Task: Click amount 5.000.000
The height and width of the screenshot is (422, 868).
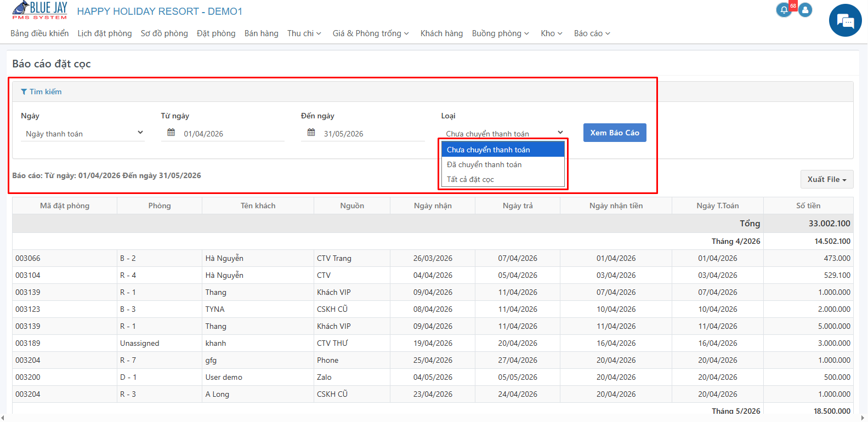Action: coord(835,326)
